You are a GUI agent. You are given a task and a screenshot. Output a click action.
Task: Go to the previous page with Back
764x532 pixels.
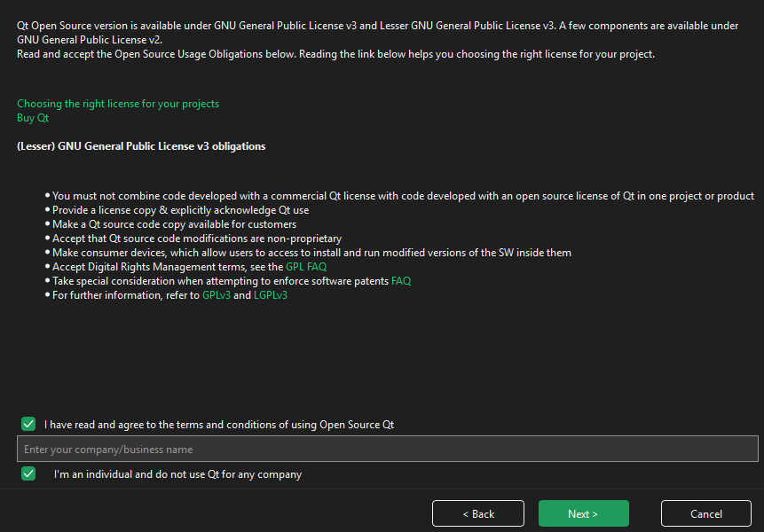(478, 513)
